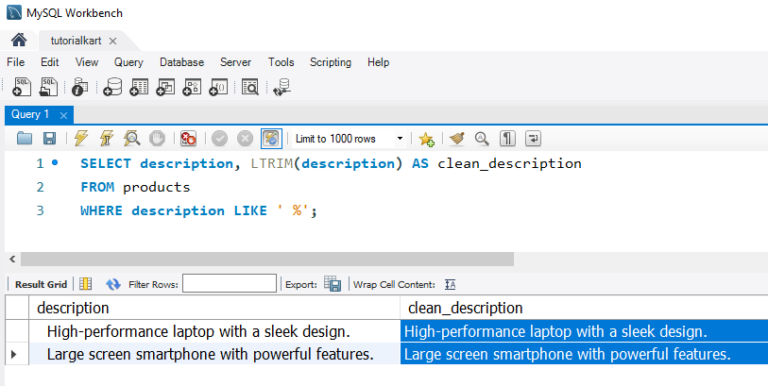Open the Reconnect to DBMS icon
Screen dimensions: 768x386
coord(282,87)
